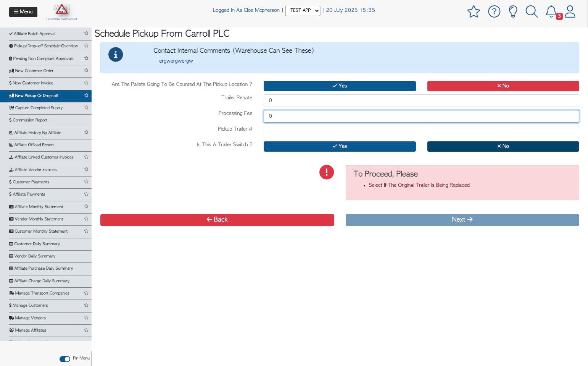Favorite star next to Affiliate History By Affiliate

tap(86, 132)
